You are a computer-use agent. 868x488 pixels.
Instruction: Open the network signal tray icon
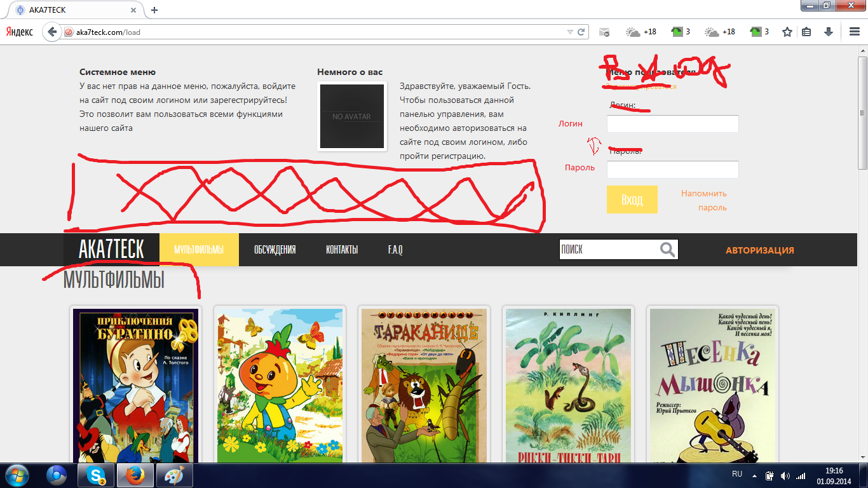(x=801, y=475)
